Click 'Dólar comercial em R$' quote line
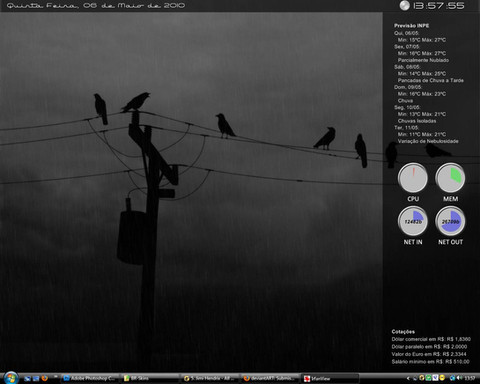480x384 pixels. [x=431, y=339]
